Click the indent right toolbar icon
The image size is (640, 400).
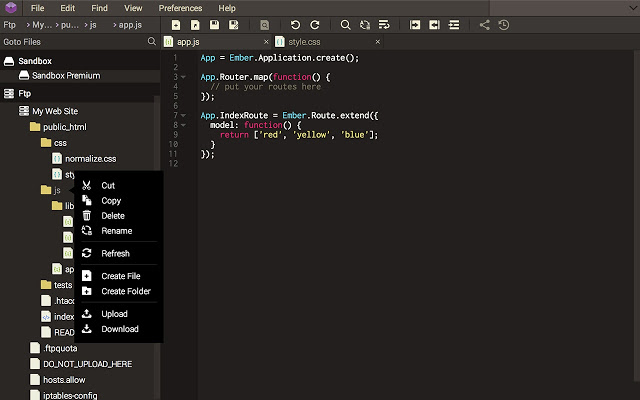tap(415, 25)
